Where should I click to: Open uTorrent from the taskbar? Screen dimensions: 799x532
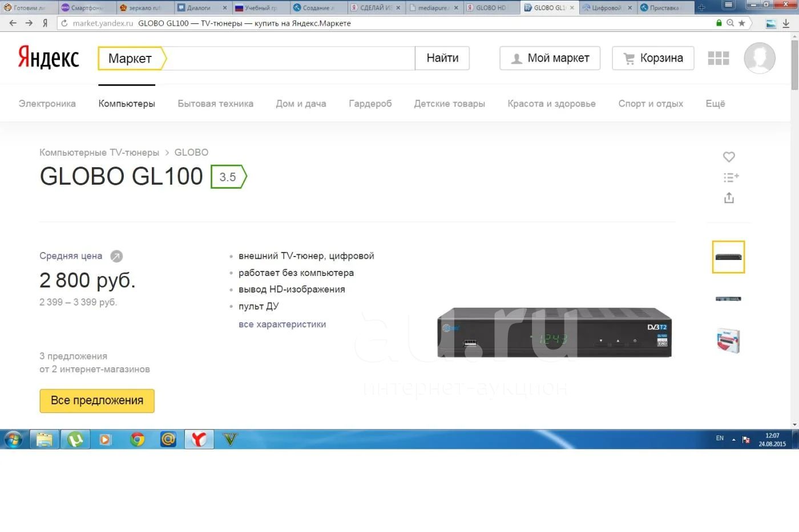click(x=75, y=440)
